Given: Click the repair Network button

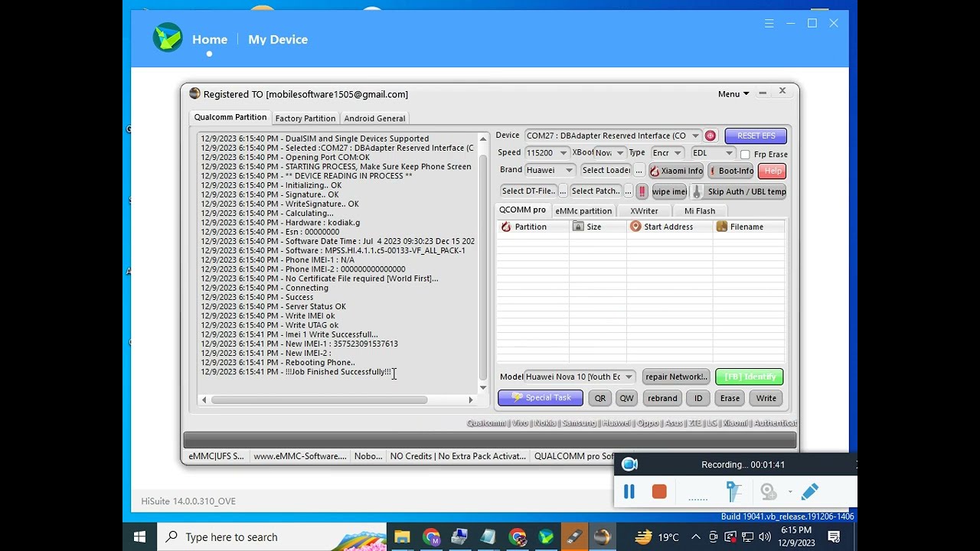Looking at the screenshot, I should coord(676,377).
